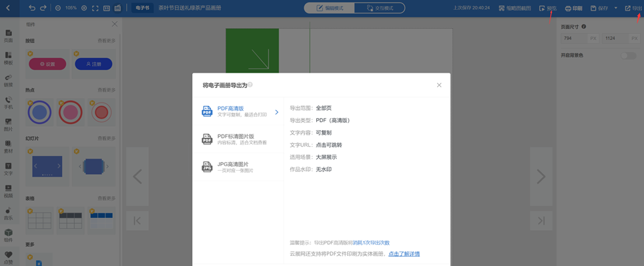
Task: Open the 音乐 music sidebar item
Action: click(8, 213)
